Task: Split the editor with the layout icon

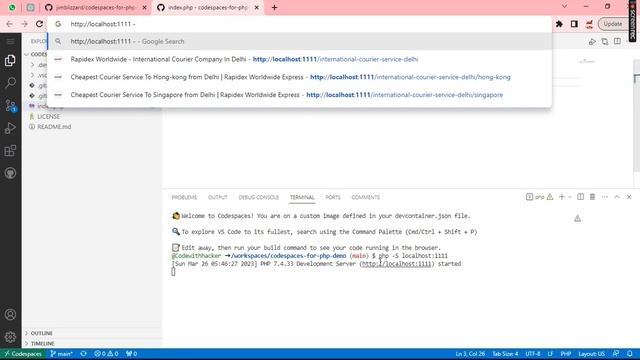Action: tap(617, 42)
